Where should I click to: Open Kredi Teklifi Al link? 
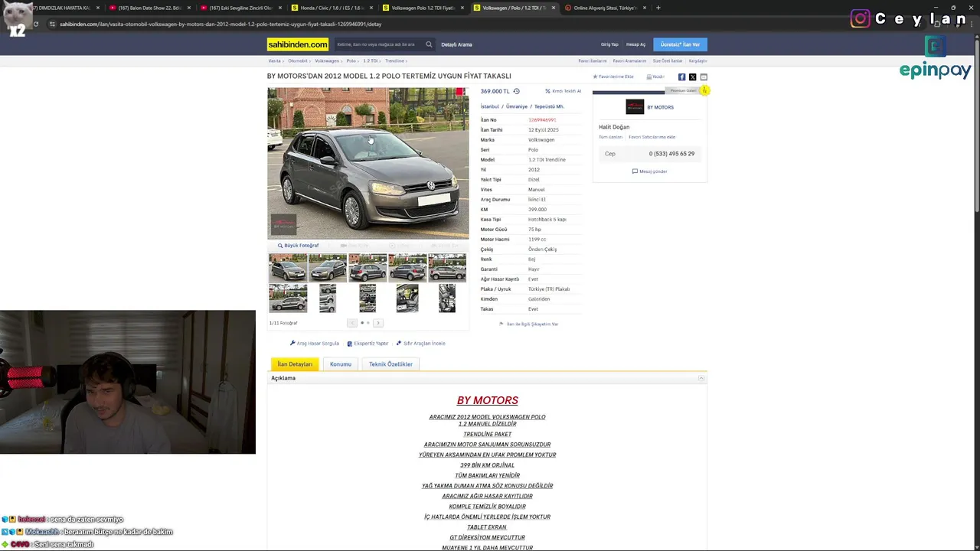(x=563, y=91)
